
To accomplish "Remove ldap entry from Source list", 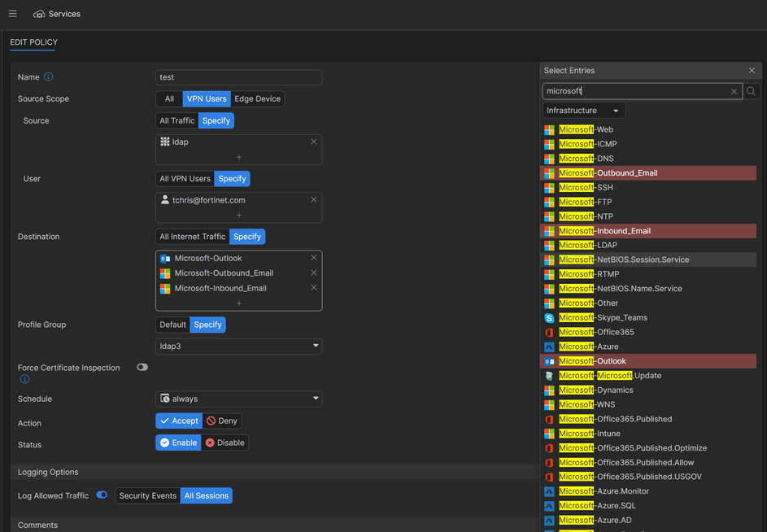I will click(314, 142).
